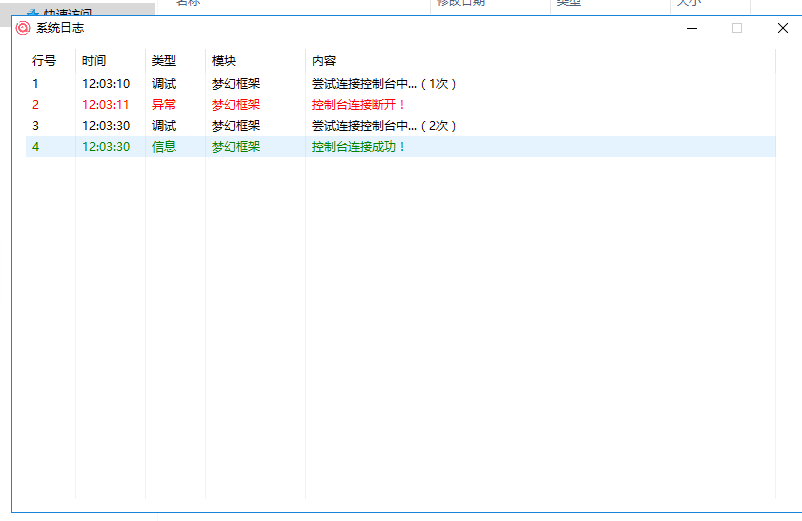This screenshot has width=802, height=521.
Task: Click 梦幻框架 module cell in row 3
Action: click(236, 125)
